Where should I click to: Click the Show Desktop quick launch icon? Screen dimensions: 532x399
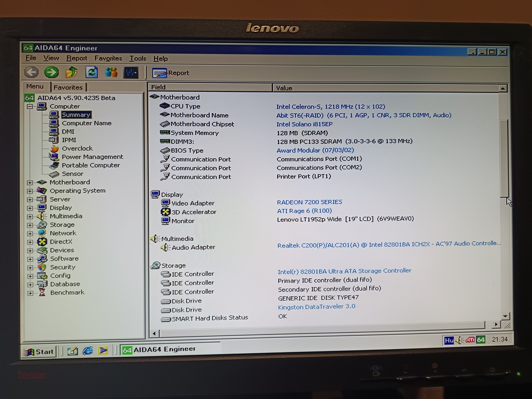pos(73,351)
